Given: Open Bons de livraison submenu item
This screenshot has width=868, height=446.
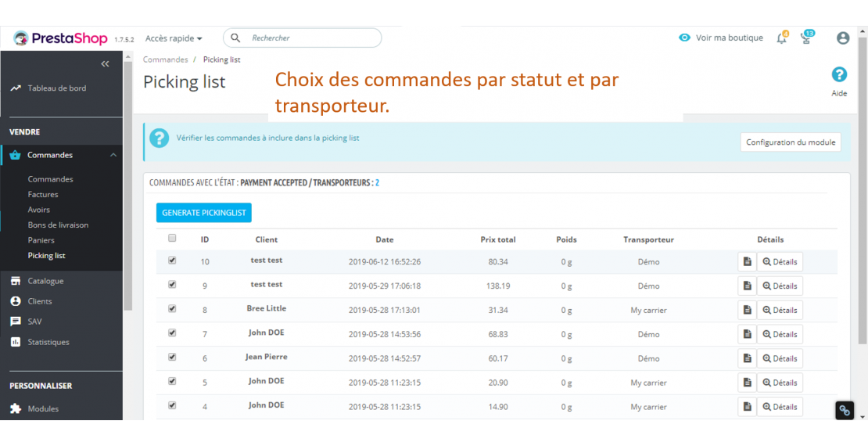Looking at the screenshot, I should coord(58,225).
